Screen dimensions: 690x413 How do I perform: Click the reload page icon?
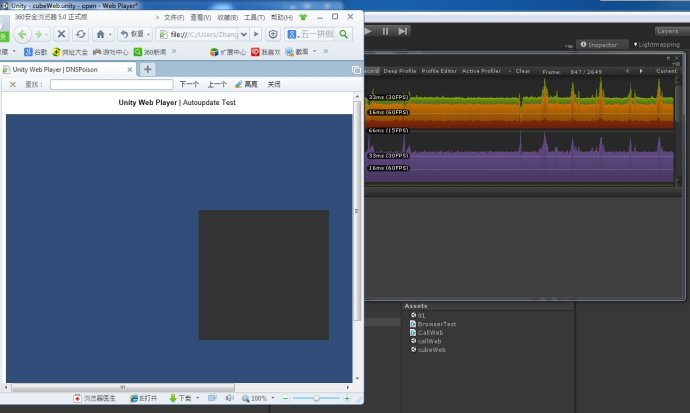(81, 34)
